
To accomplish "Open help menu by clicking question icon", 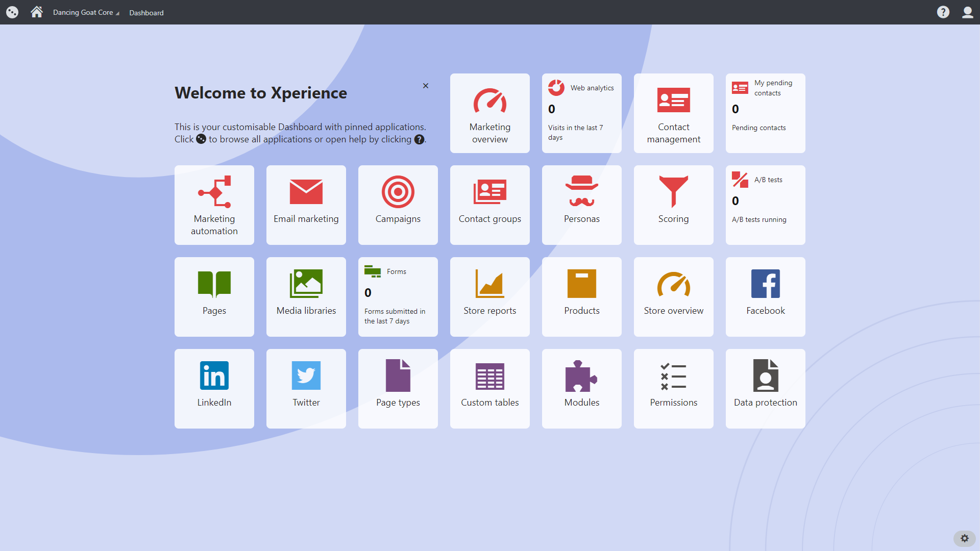I will pos(943,12).
